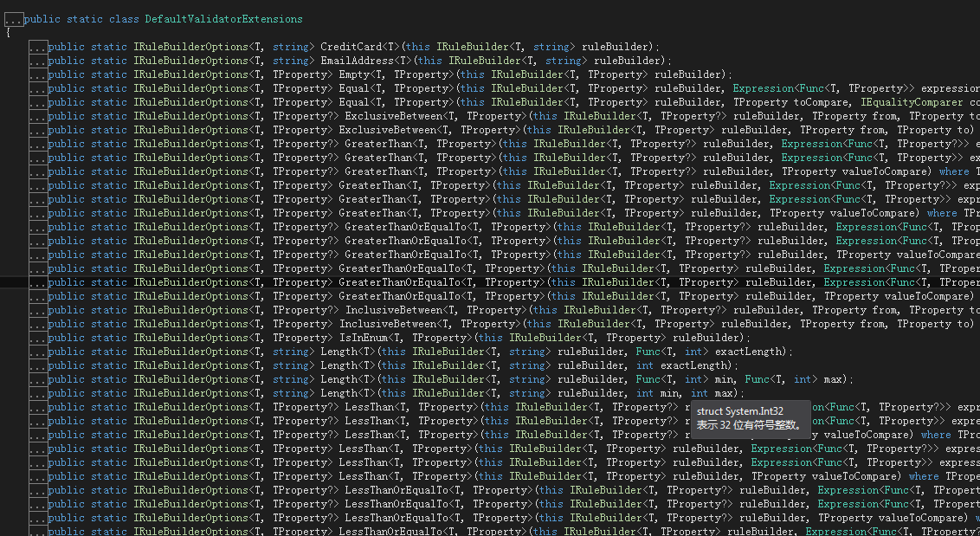The width and height of the screenshot is (980, 536).
Task: Expand the first ExclusiveBetween collapsed region
Action: pos(38,115)
